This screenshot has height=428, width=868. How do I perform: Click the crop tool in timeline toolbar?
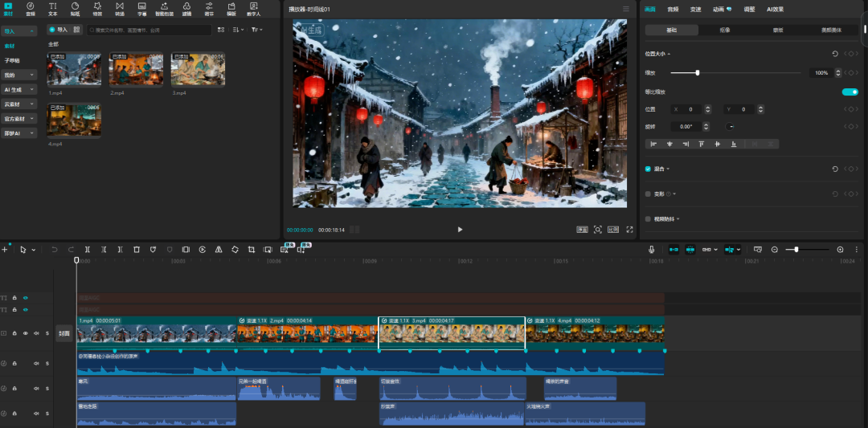252,250
